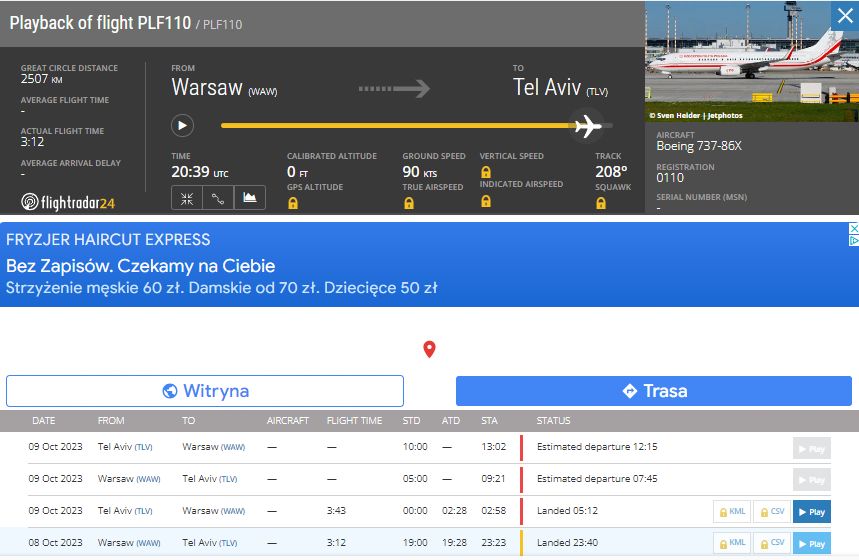Viewport: 859px width, 560px height.
Task: Click the registration value 0110
Action: click(670, 178)
